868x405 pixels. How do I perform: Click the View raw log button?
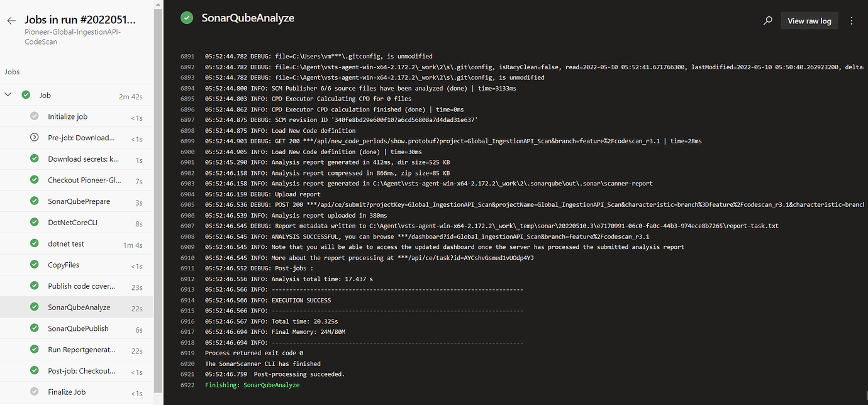(809, 20)
